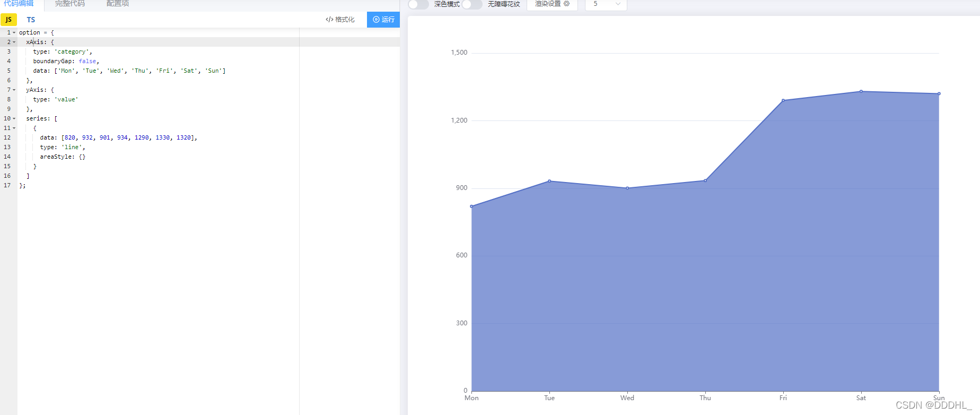The height and width of the screenshot is (415, 980).
Task: Click the 1,200 y-axis label
Action: coord(459,120)
